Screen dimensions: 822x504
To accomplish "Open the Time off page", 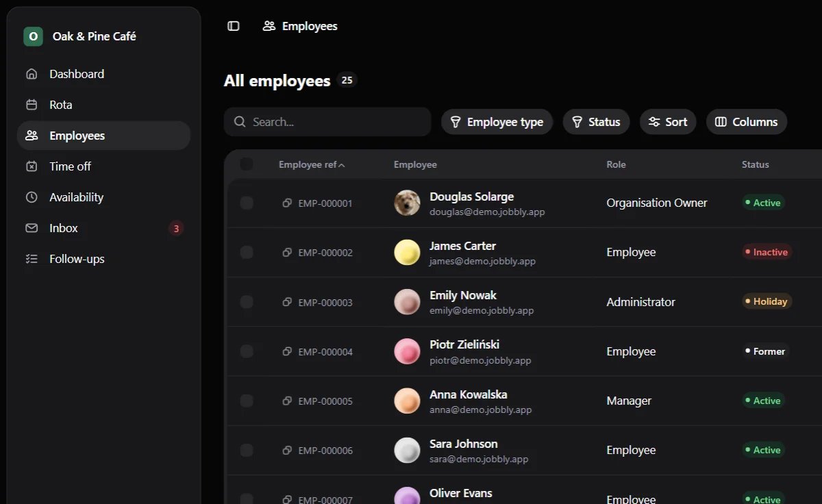I will click(x=103, y=166).
